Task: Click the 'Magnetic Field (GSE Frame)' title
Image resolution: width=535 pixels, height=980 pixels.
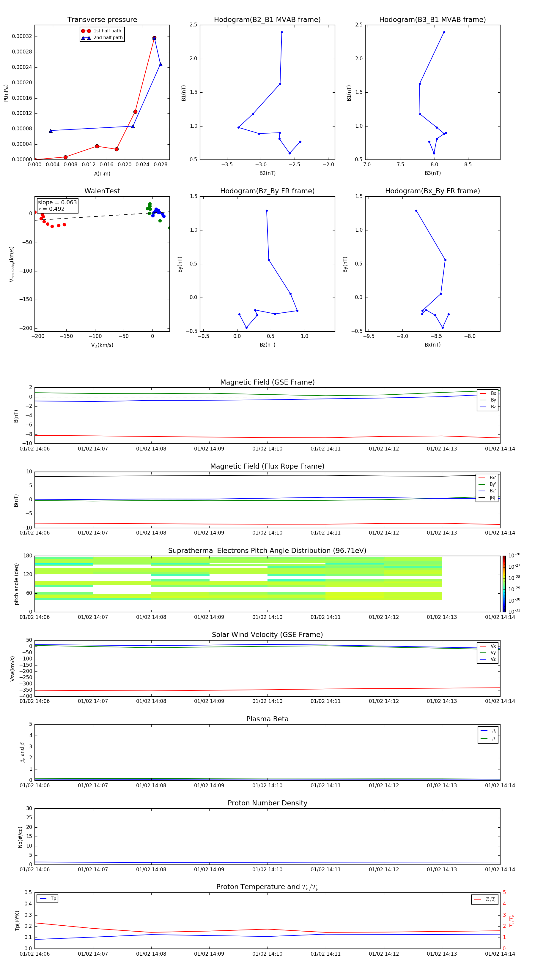Action: 267,382
